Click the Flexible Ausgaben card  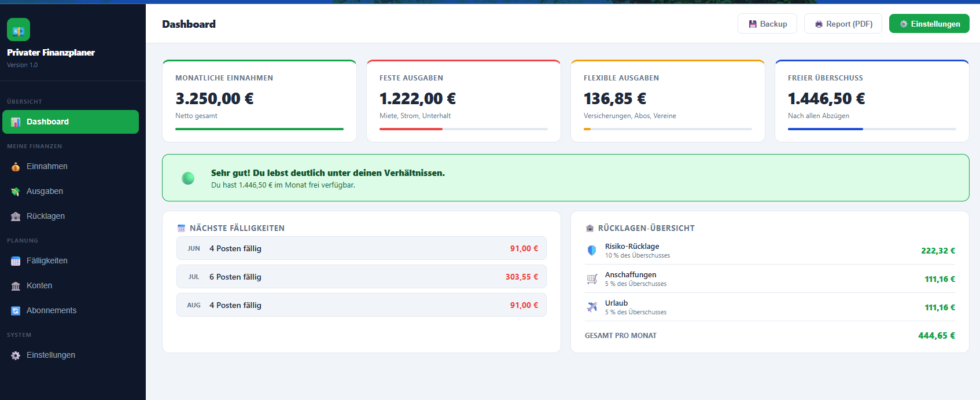coord(668,101)
